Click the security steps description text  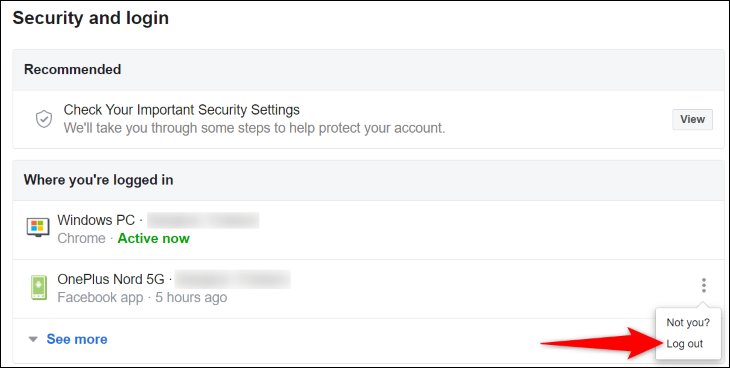coord(254,128)
